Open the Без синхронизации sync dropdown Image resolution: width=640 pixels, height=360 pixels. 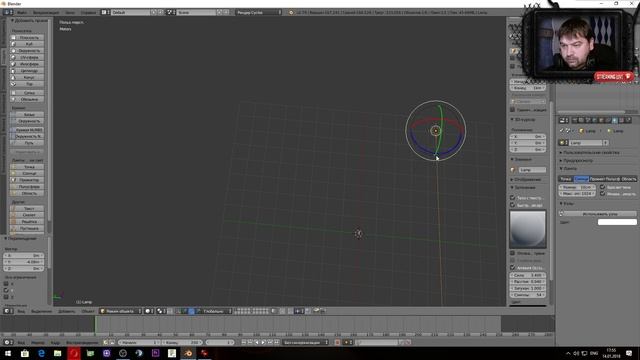click(305, 342)
